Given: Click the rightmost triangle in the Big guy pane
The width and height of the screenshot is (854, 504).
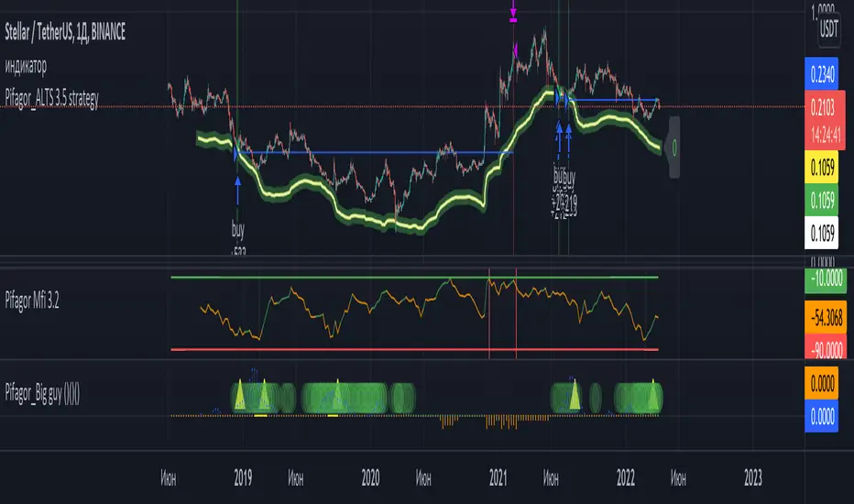Looking at the screenshot, I should pyautogui.click(x=654, y=395).
